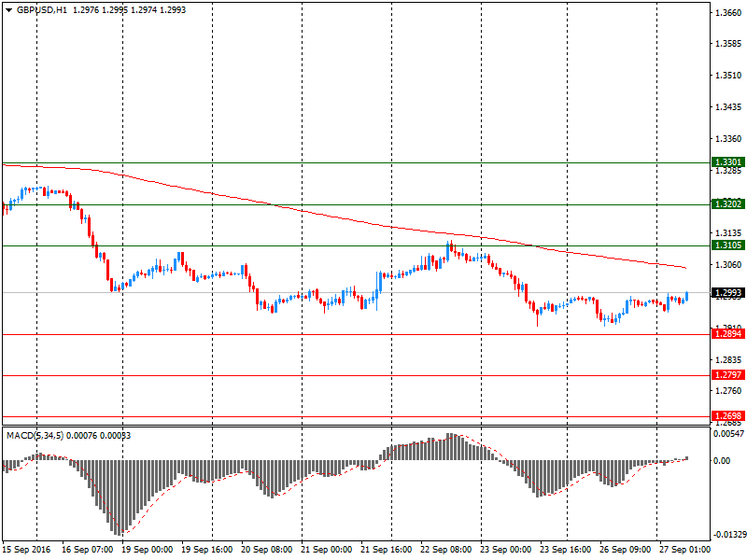The height and width of the screenshot is (560, 747).
Task: Click the 1.3135 price scale value
Action: click(728, 232)
